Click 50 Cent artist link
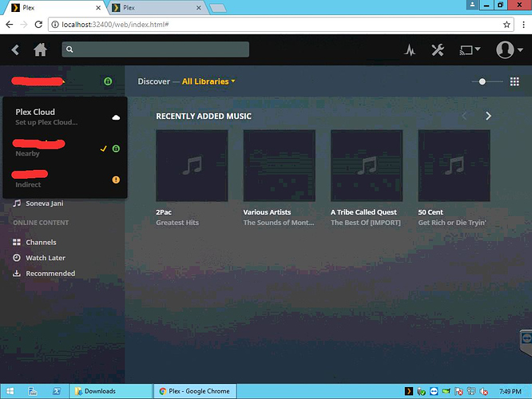This screenshot has width=532, height=399. click(x=431, y=212)
